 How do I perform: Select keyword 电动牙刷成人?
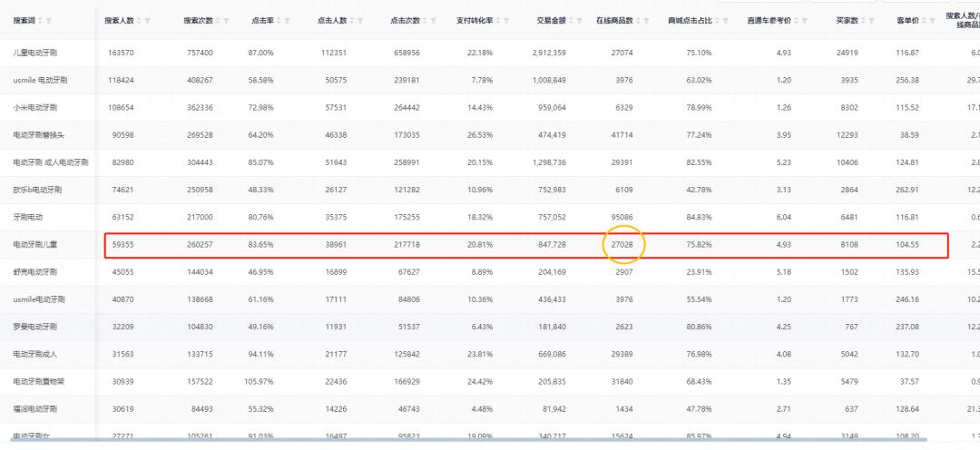coord(35,354)
